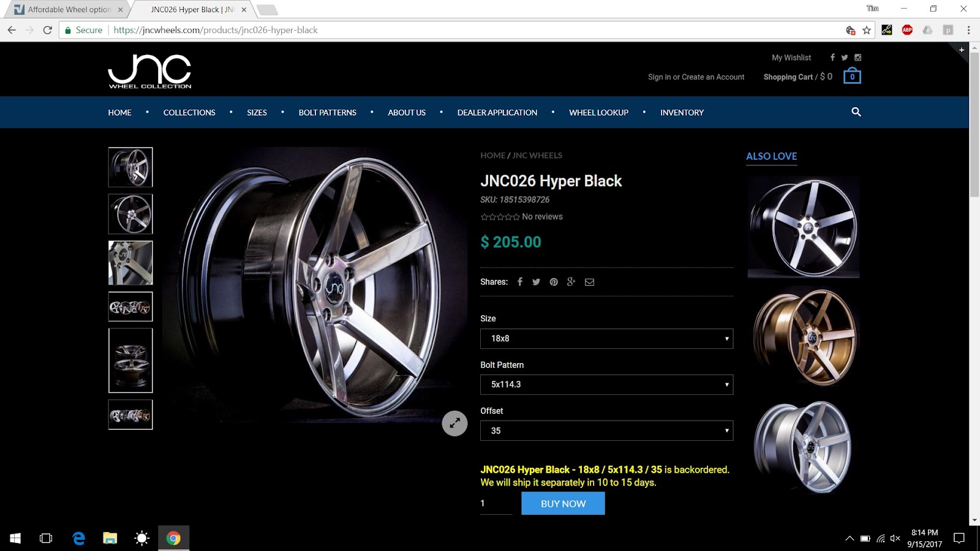
Task: Visit JNC's Instagram page in header
Action: coord(858,58)
